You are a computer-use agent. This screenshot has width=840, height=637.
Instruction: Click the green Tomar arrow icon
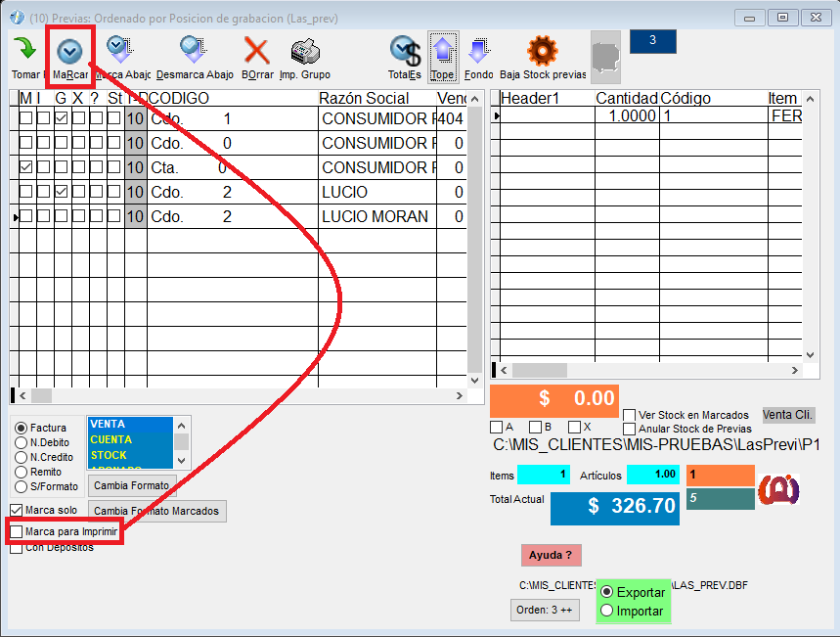click(x=24, y=50)
